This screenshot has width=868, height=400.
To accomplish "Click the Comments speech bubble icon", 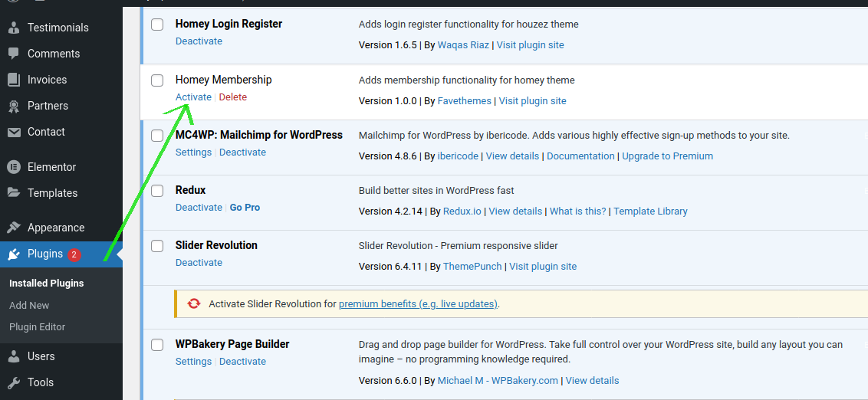I will click(x=14, y=54).
